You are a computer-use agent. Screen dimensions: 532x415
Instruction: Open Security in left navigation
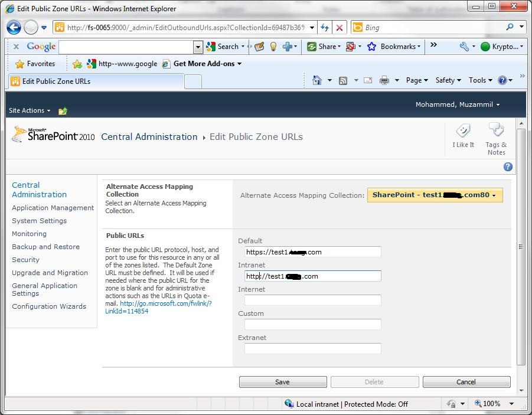tap(25, 260)
